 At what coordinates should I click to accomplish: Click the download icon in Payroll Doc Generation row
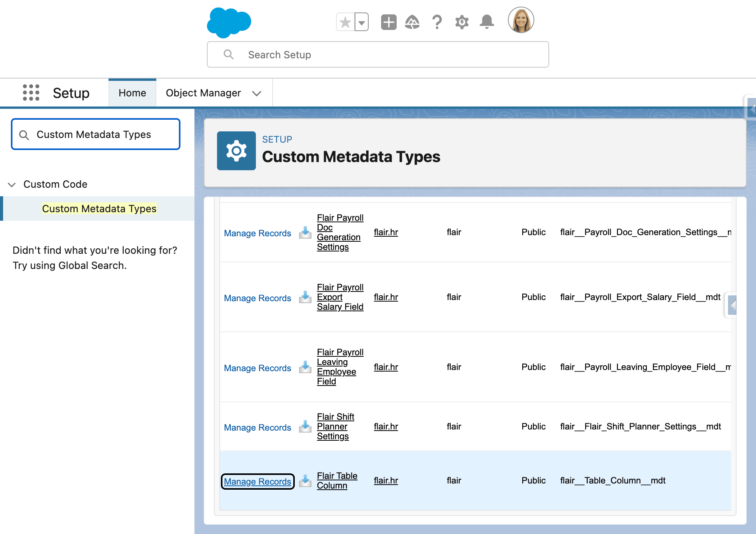click(x=305, y=232)
